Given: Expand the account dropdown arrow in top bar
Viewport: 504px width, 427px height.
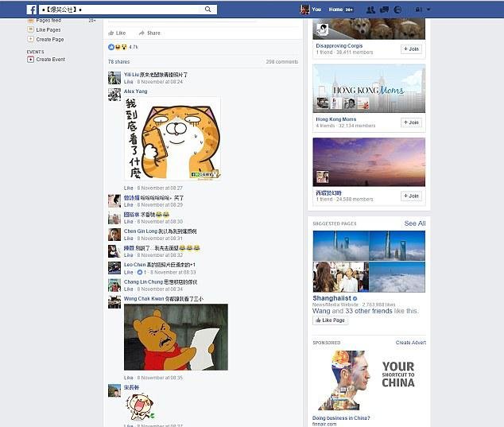Looking at the screenshot, I should click(428, 10).
